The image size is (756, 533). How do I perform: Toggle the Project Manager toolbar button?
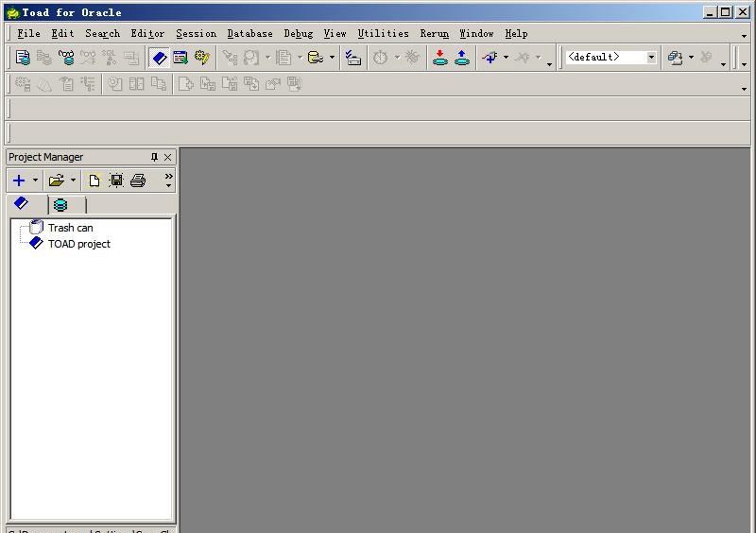(x=159, y=58)
